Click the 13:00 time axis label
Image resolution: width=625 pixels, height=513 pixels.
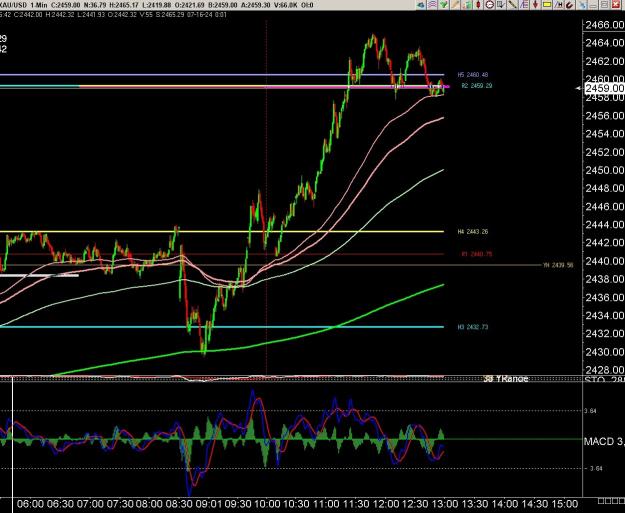pos(446,504)
